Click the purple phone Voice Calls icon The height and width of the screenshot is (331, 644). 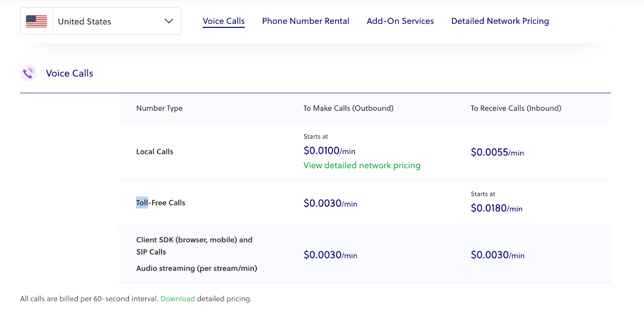(29, 73)
